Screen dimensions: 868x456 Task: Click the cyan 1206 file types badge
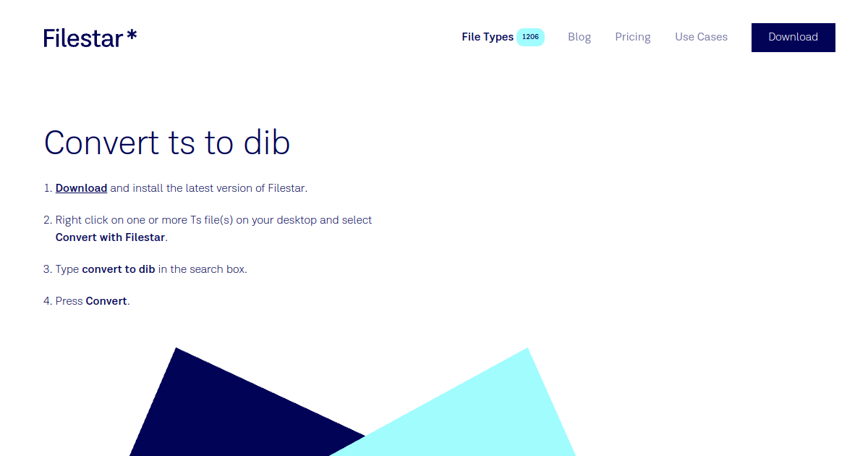click(x=530, y=36)
